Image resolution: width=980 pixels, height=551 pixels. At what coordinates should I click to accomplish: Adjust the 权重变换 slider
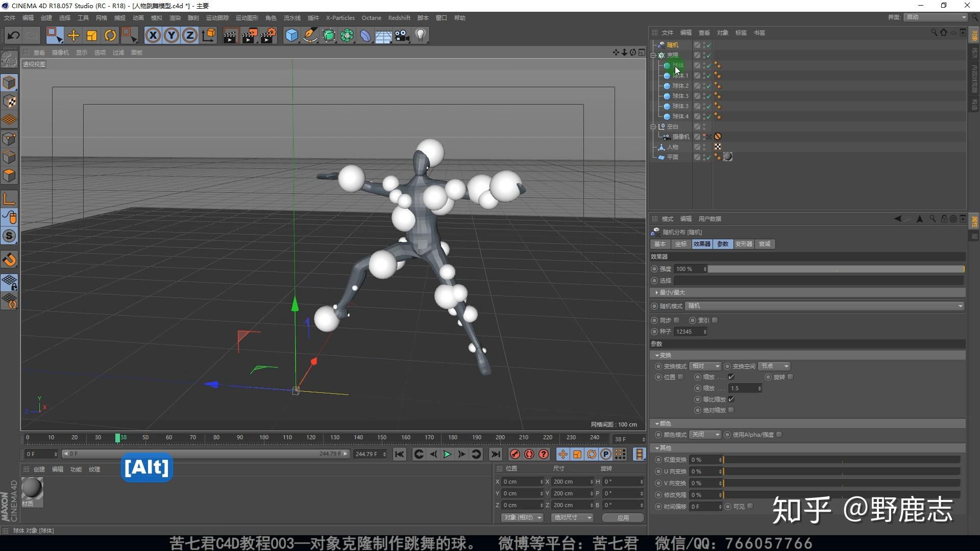[x=842, y=460]
